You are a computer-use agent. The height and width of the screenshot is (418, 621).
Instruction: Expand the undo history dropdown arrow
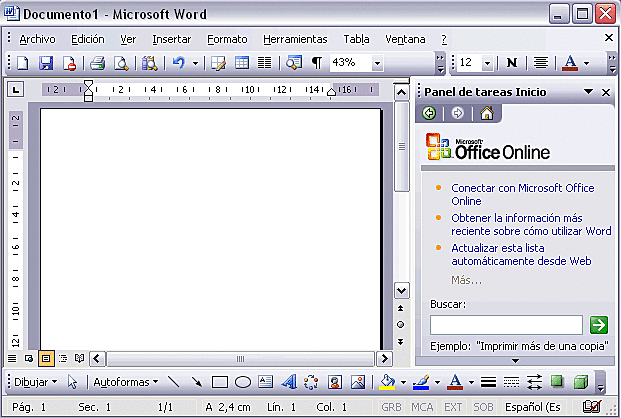click(195, 63)
